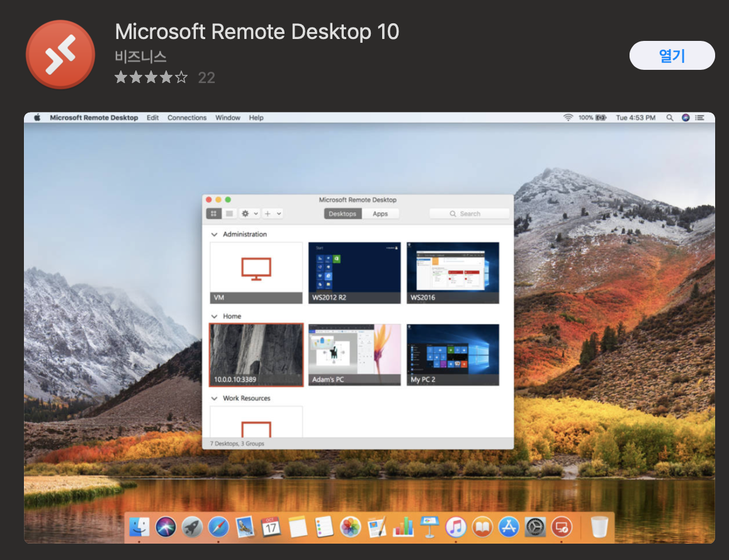729x560 pixels.
Task: Open Photos from the Dock
Action: click(351, 527)
